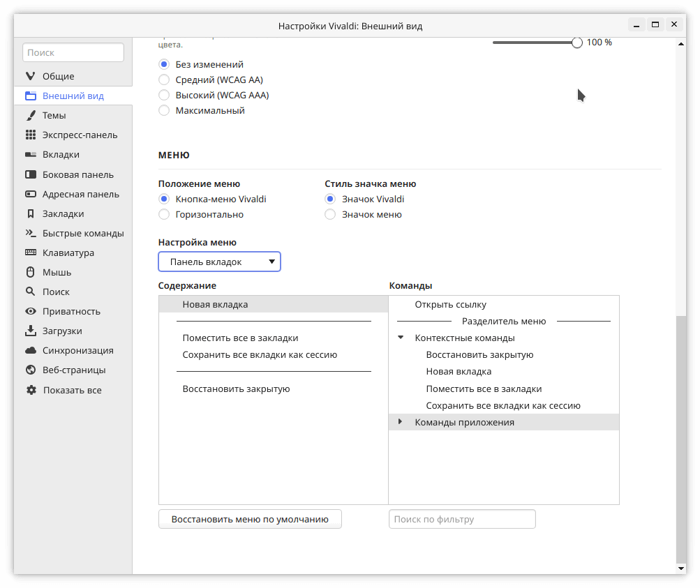Go to Вкладки settings section
The image size is (700, 588).
[73, 154]
